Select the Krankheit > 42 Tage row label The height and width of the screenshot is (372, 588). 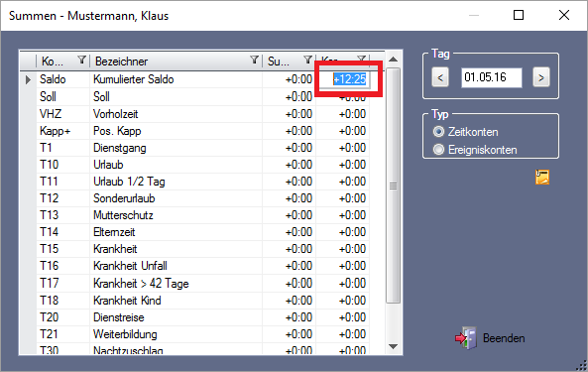[141, 283]
